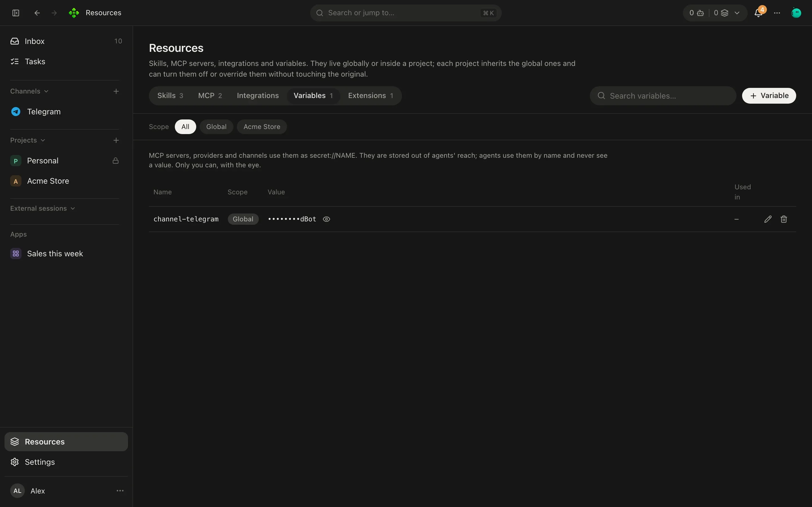This screenshot has height=507, width=812.
Task: Open the notifications bell
Action: 758,13
